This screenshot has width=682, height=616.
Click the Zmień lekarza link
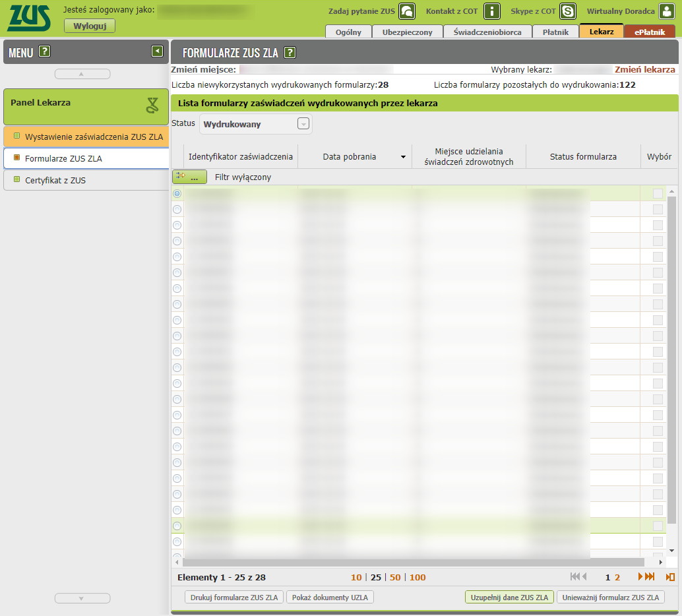pos(645,69)
